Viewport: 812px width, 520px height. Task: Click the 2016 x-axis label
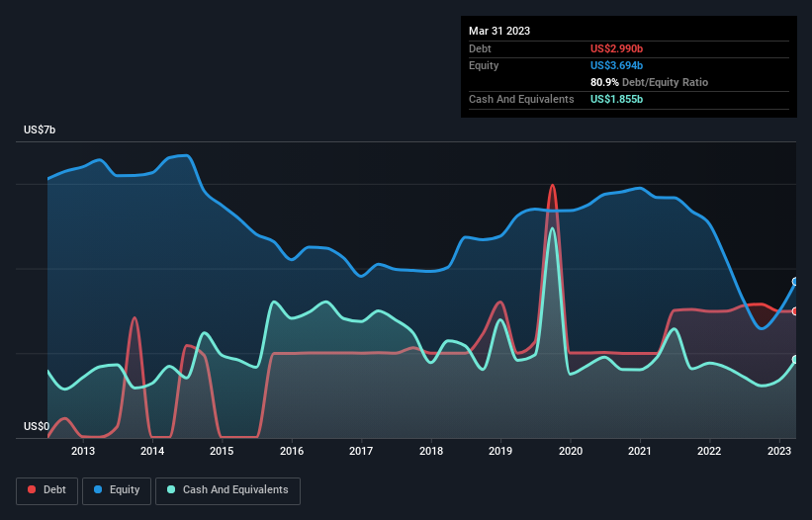(292, 451)
